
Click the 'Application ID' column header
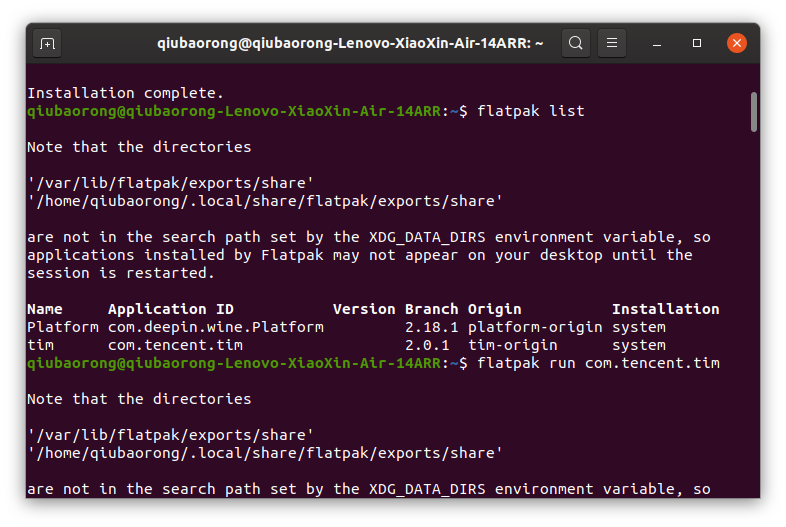click(171, 309)
